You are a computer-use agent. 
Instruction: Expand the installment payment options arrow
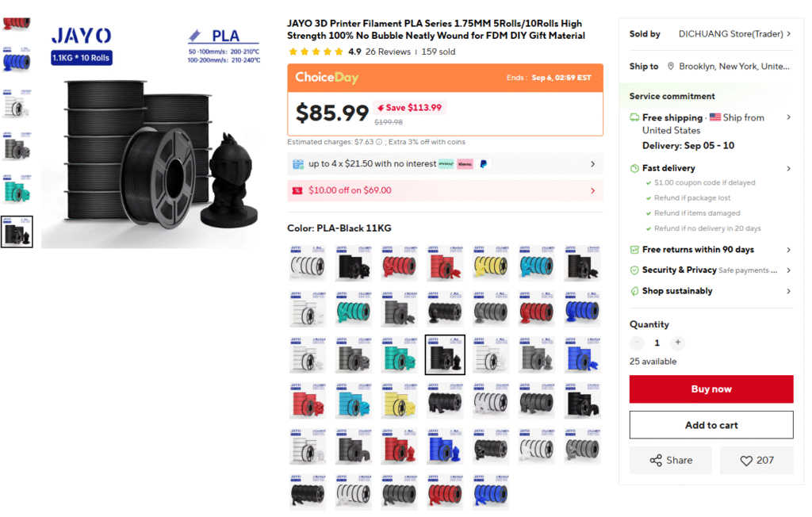593,164
